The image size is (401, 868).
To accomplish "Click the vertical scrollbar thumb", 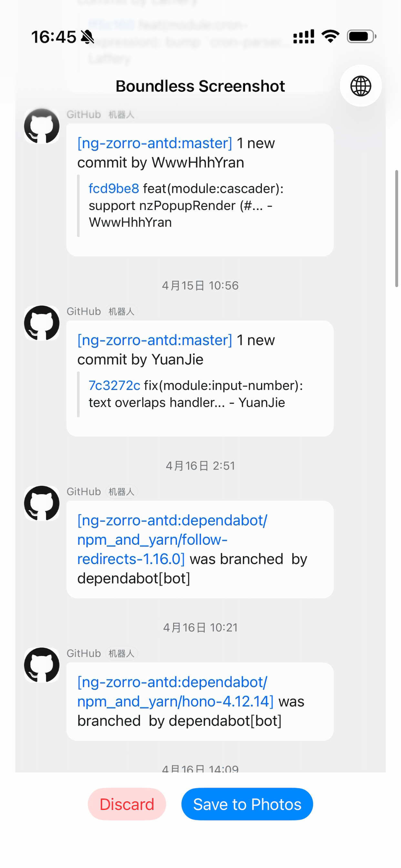I will point(396,228).
